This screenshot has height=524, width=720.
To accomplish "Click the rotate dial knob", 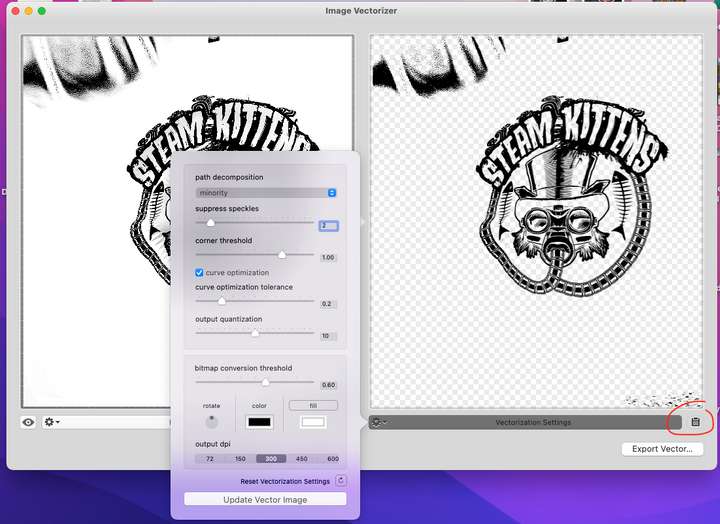I will (x=211, y=422).
